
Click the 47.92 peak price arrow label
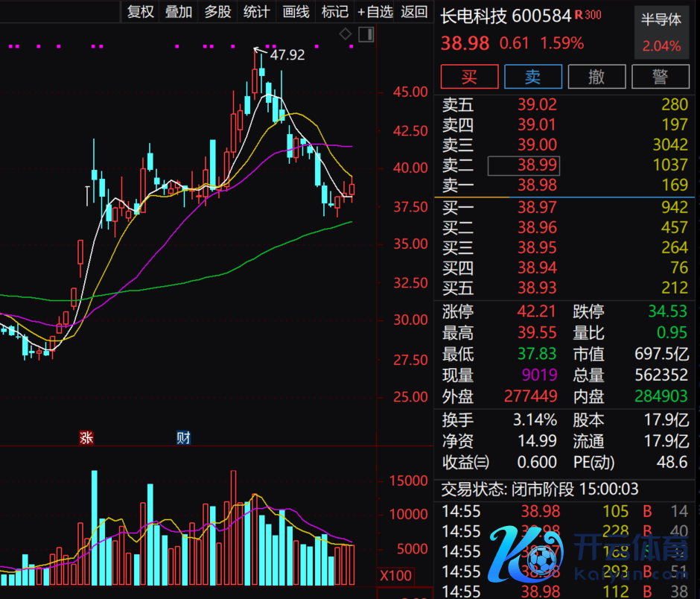click(x=287, y=54)
